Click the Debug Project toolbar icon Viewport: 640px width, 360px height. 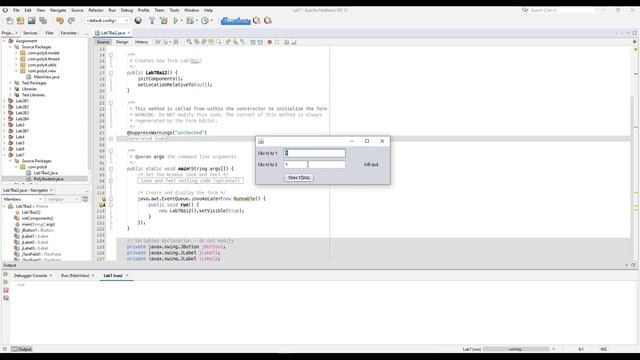click(x=190, y=20)
